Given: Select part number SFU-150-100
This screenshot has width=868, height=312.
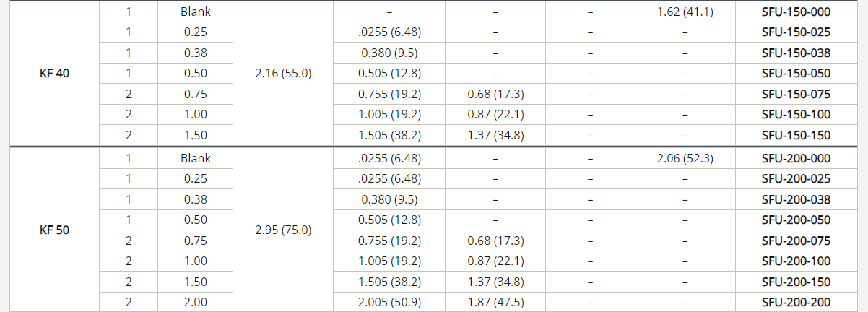Looking at the screenshot, I should point(796,114).
